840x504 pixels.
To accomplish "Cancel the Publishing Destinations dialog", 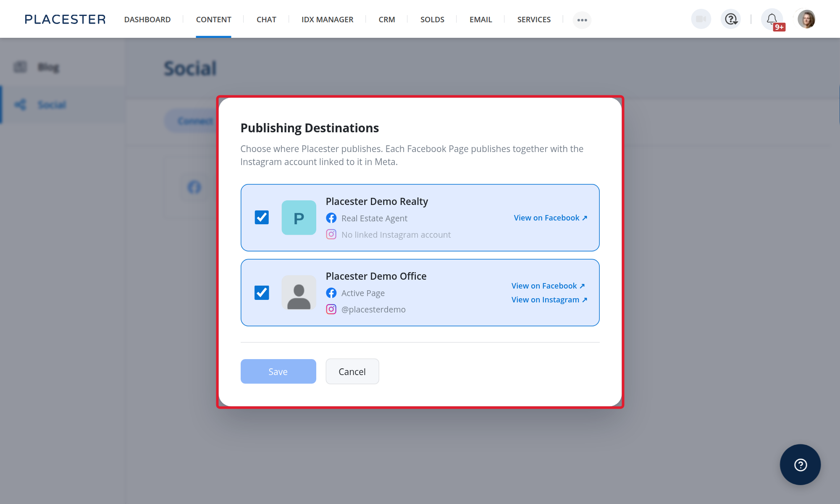I will [352, 371].
